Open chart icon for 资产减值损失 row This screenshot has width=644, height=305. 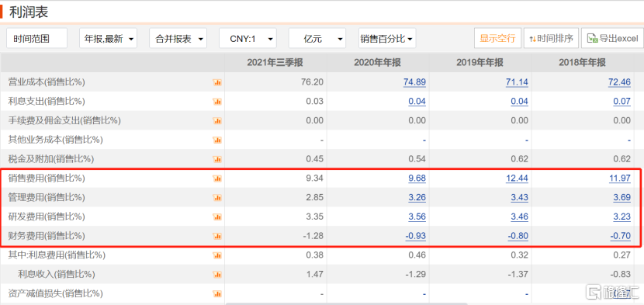tap(217, 294)
